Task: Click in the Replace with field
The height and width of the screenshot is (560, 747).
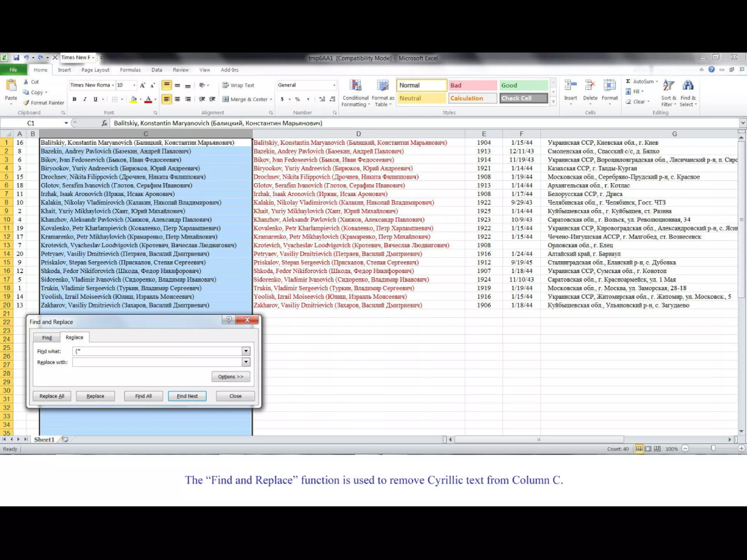Action: (157, 362)
